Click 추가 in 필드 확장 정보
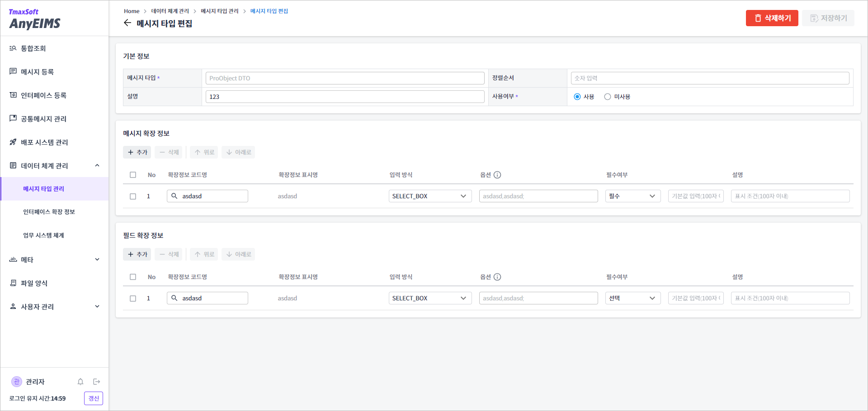 point(137,254)
